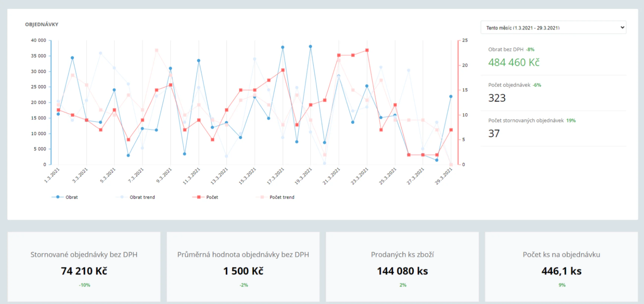
Task: Open the Tento měsíc date range dropdown
Action: [x=553, y=27]
